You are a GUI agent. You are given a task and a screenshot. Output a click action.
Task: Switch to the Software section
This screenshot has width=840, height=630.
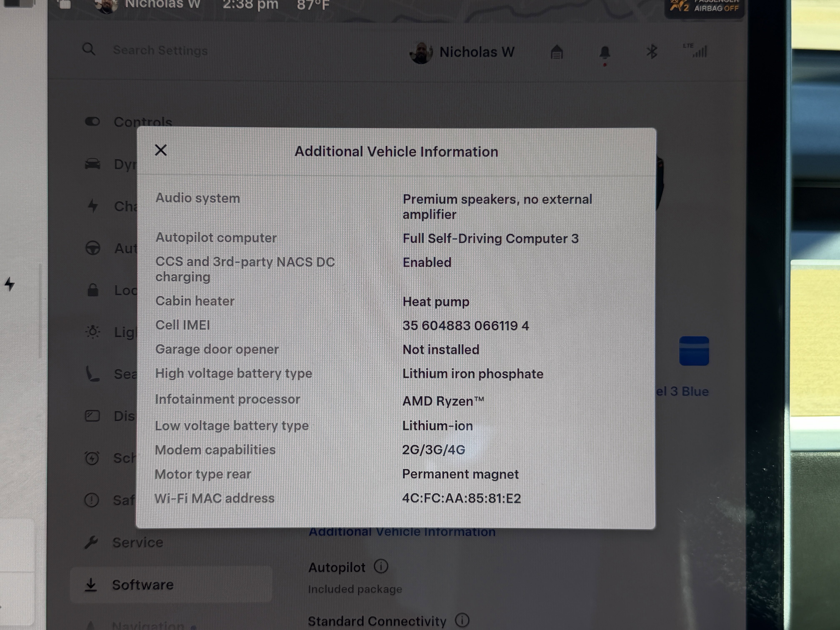click(143, 585)
